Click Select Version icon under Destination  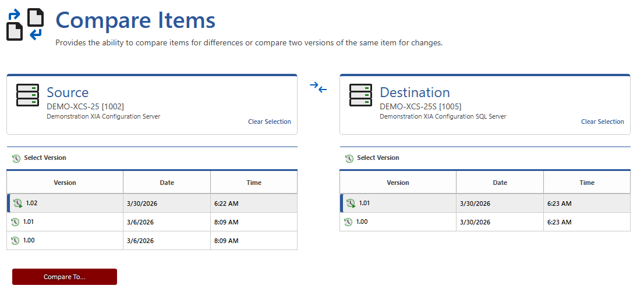pyautogui.click(x=349, y=158)
